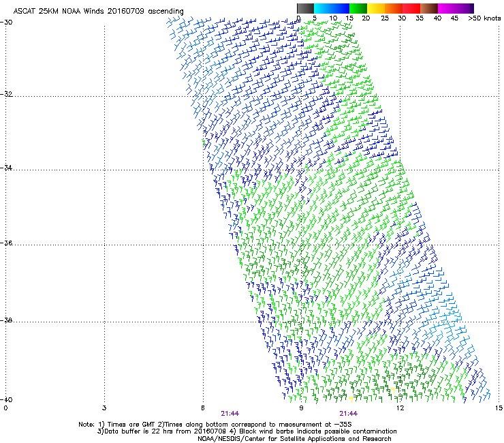Click the '9' longitude axis label
504x443 pixels.
point(301,408)
